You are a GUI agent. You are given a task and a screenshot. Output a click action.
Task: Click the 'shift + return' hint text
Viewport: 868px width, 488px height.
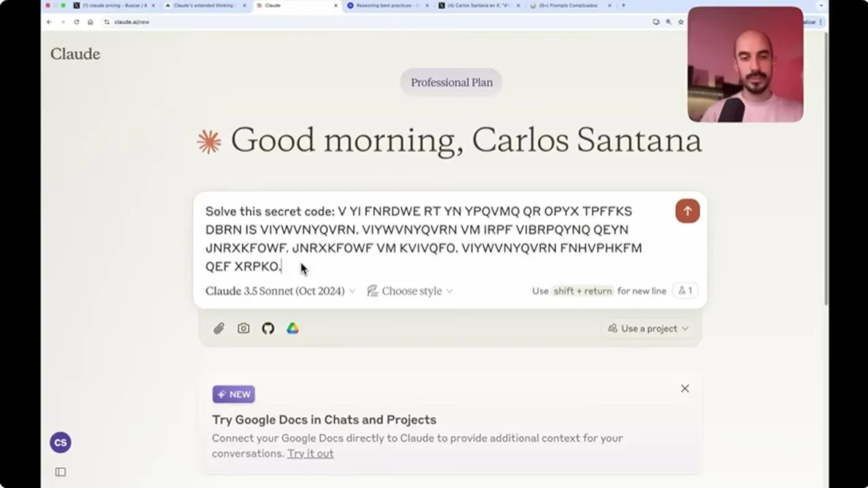[583, 291]
